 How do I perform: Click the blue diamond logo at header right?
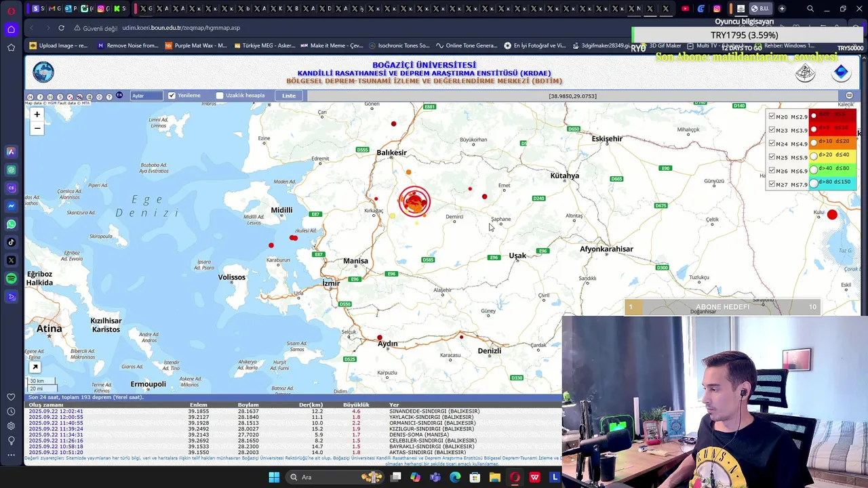(x=841, y=73)
